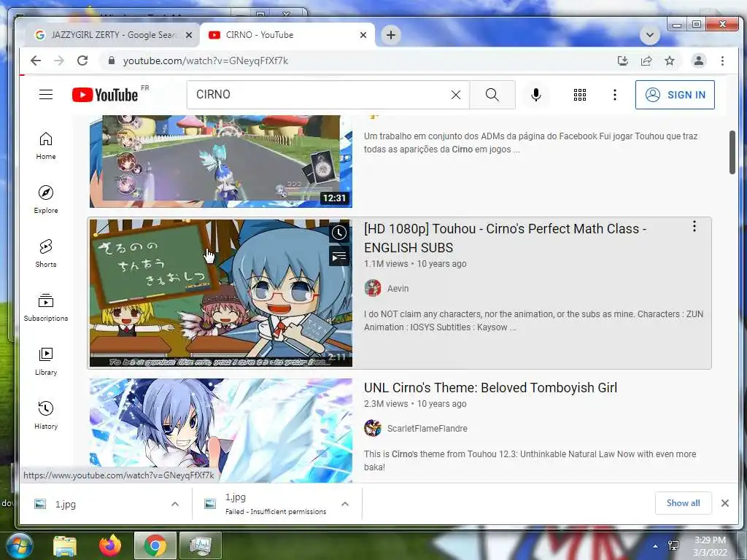Open ScarletFlameFlandre channel name link
Viewport: 747px width, 560px height.
427,428
